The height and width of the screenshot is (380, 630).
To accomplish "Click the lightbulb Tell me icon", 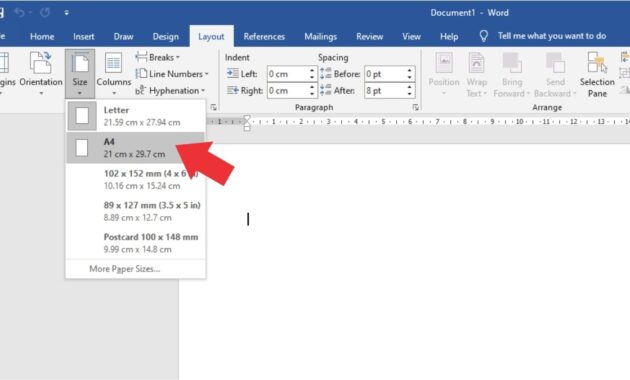I will point(484,36).
